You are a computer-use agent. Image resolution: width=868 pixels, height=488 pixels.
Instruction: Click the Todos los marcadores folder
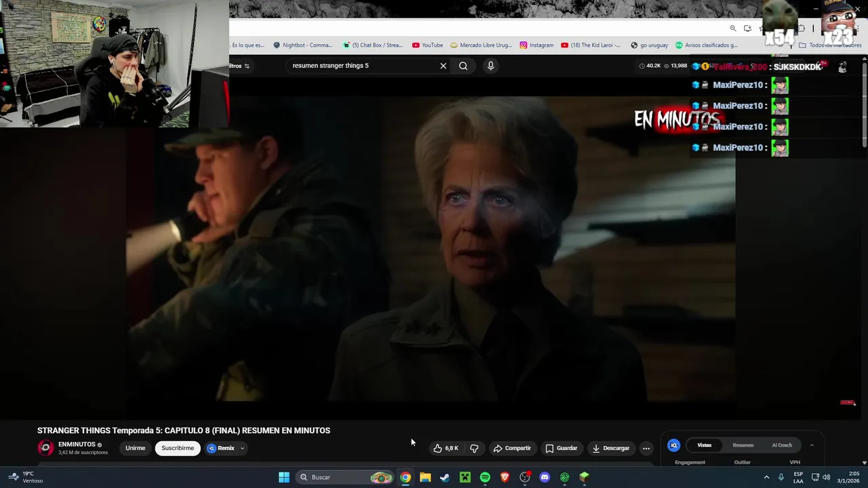click(830, 45)
